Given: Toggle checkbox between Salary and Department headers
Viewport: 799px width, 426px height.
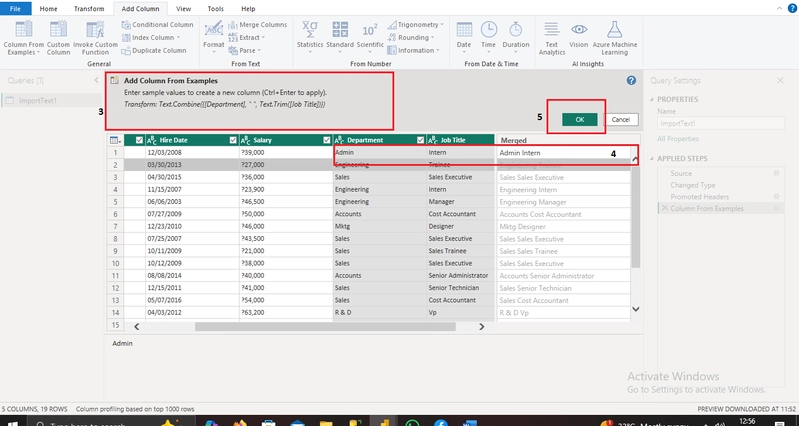Looking at the screenshot, I should click(x=327, y=140).
